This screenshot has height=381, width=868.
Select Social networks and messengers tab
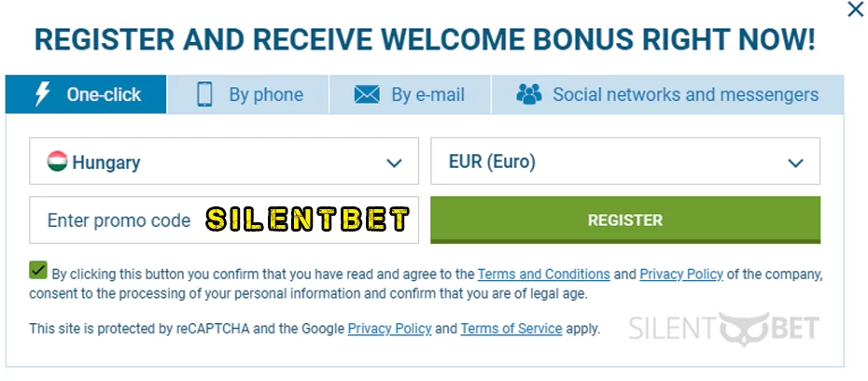[x=667, y=94]
